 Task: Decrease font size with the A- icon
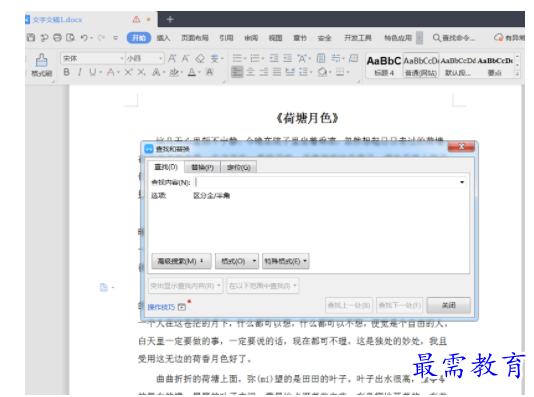pos(185,59)
